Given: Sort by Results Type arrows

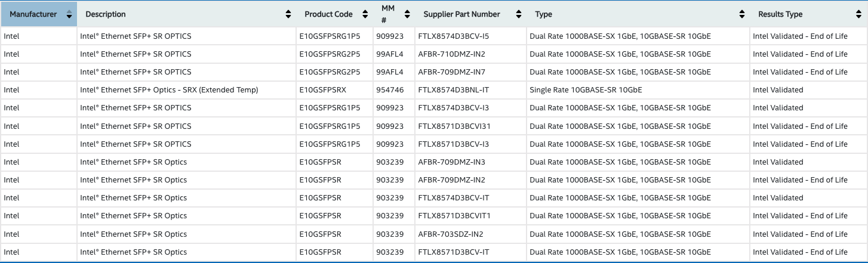Looking at the screenshot, I should click(858, 14).
